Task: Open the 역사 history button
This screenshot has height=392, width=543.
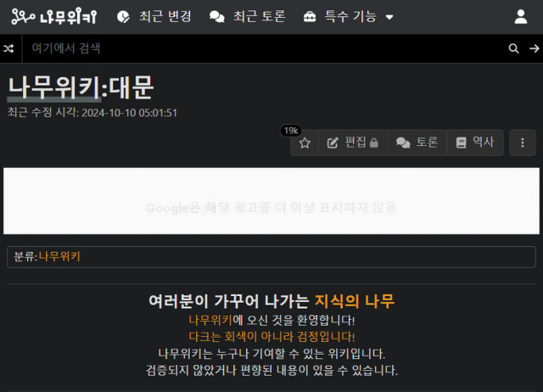Action: pyautogui.click(x=475, y=143)
